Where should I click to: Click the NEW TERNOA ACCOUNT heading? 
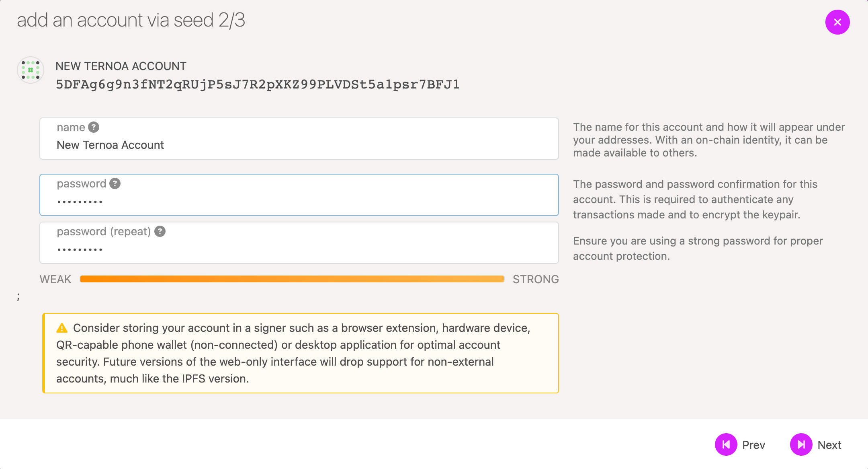(x=121, y=66)
